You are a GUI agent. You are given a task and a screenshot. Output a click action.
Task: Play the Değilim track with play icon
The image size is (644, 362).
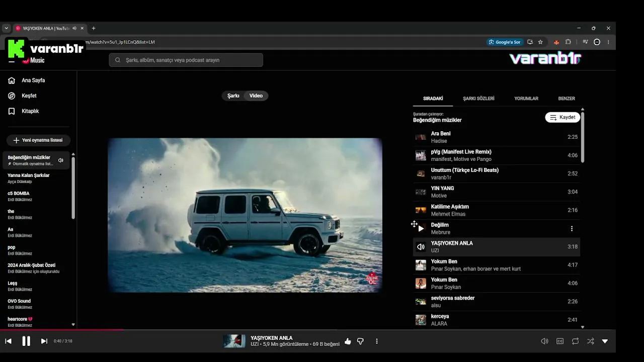[421, 229]
